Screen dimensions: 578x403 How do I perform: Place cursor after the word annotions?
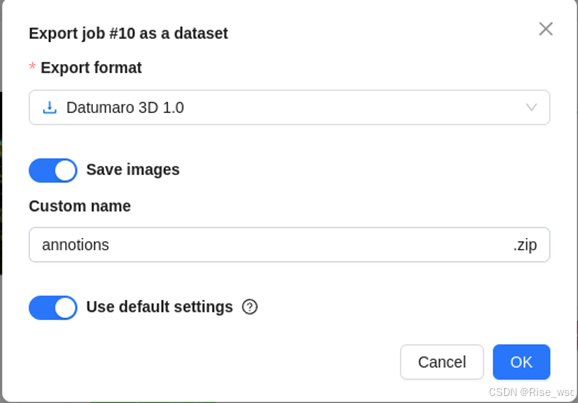(x=109, y=245)
